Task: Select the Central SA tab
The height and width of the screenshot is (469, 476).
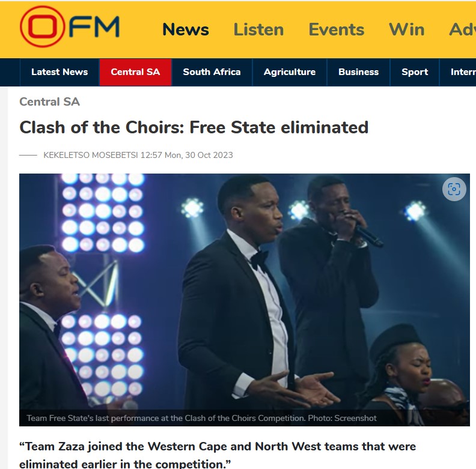Action: click(135, 72)
